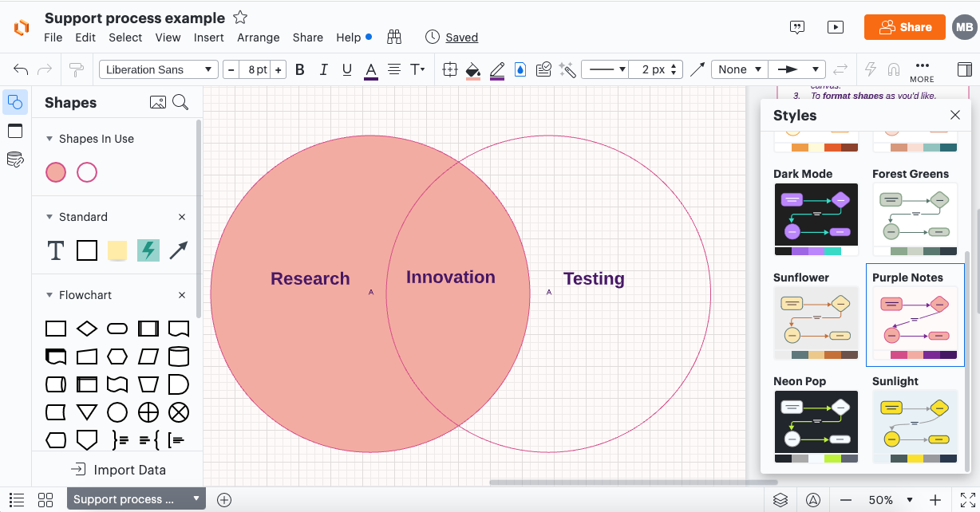
Task: Open the comments icon in header
Action: click(796, 27)
